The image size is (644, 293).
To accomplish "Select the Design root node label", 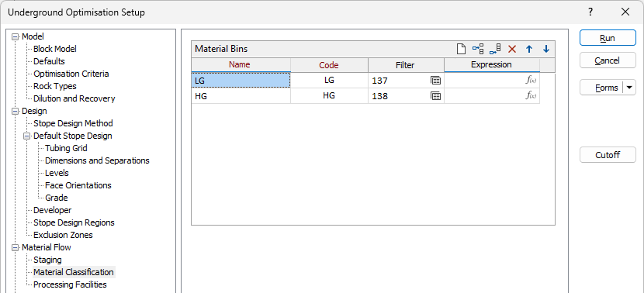I will coord(34,111).
